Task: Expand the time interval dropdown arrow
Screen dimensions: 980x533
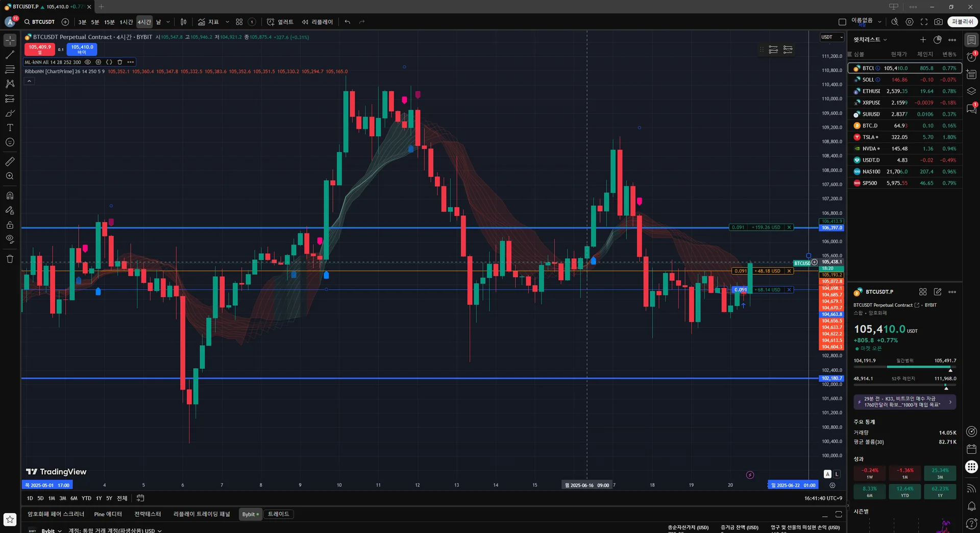Action: (x=168, y=22)
